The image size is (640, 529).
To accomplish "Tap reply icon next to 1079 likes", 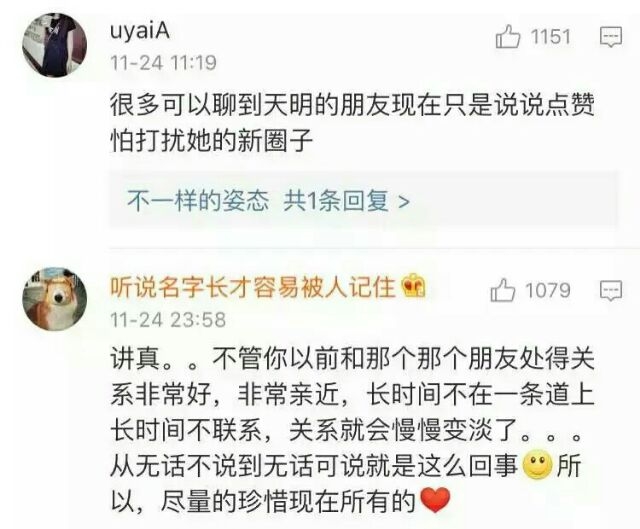I will point(611,291).
